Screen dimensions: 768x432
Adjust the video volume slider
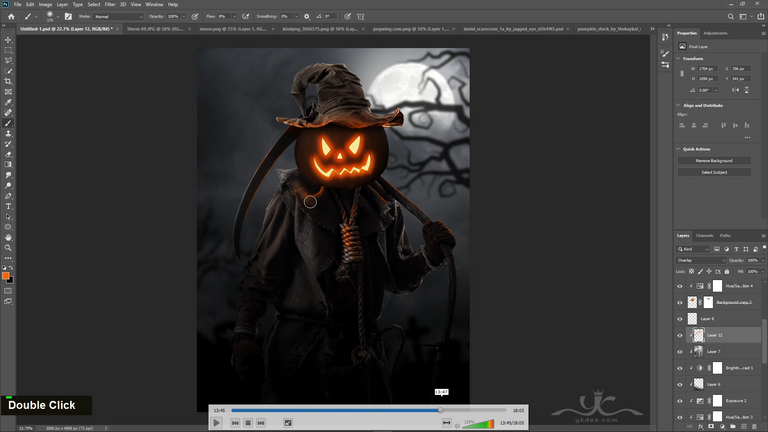479,424
